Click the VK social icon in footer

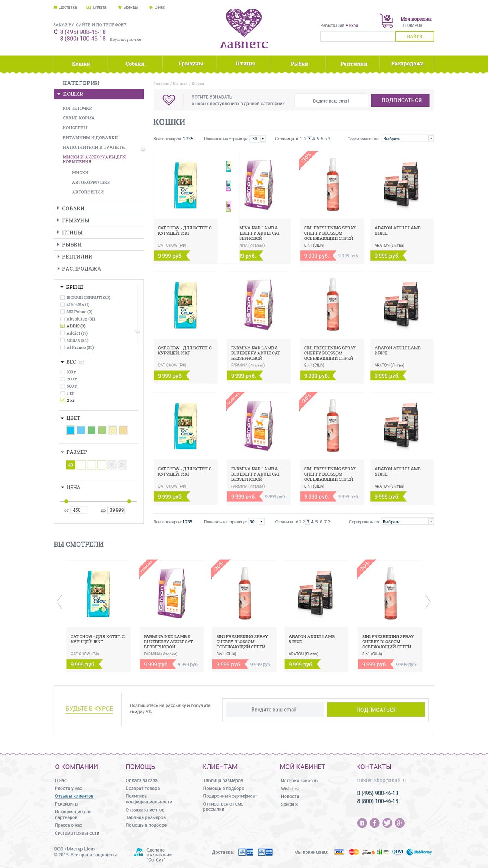[362, 823]
